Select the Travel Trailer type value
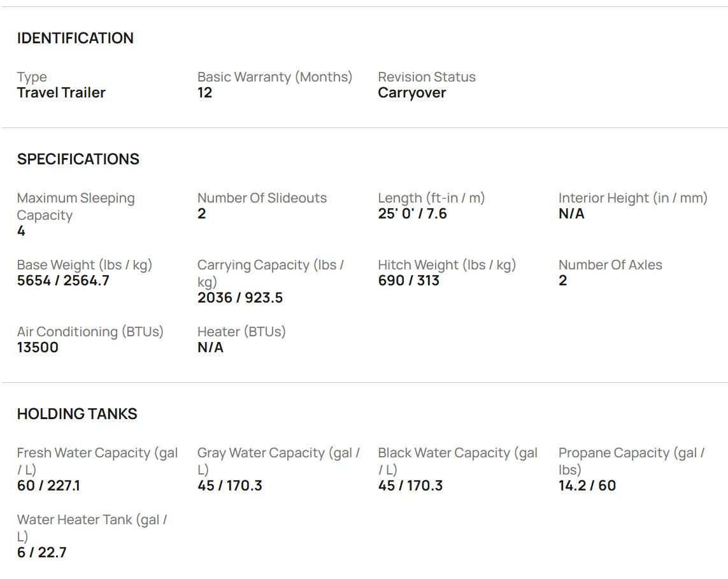 (61, 93)
